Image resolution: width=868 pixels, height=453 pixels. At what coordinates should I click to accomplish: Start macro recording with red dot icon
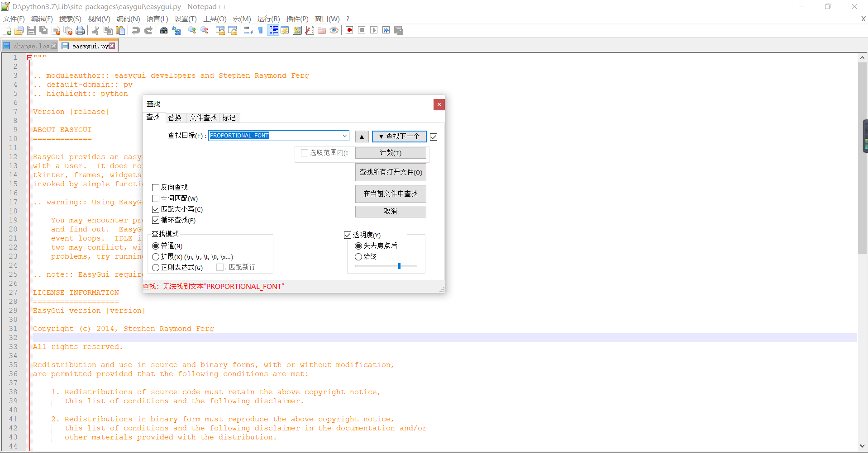tap(349, 30)
